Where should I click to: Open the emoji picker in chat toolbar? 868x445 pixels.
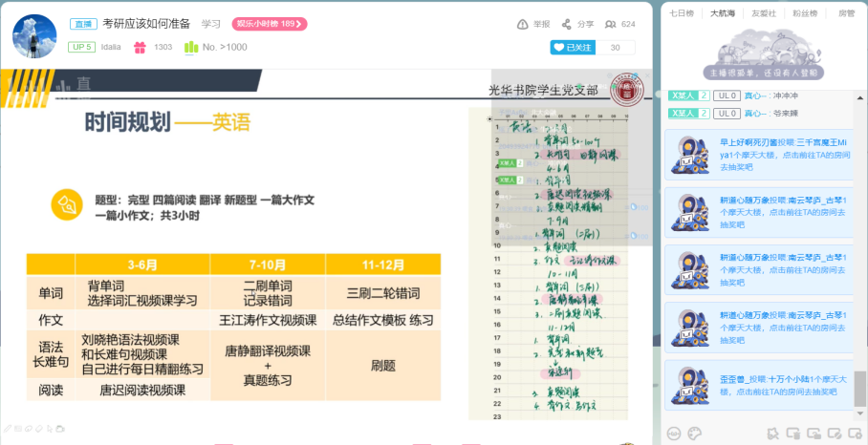674,433
